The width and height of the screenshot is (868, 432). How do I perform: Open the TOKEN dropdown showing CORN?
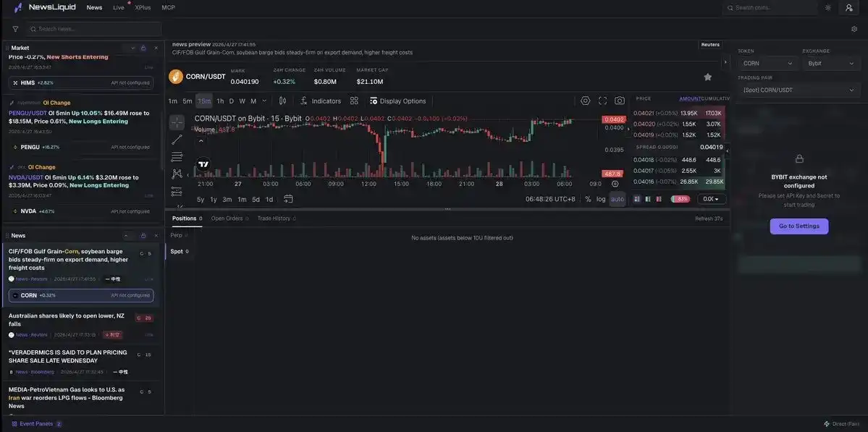(768, 64)
